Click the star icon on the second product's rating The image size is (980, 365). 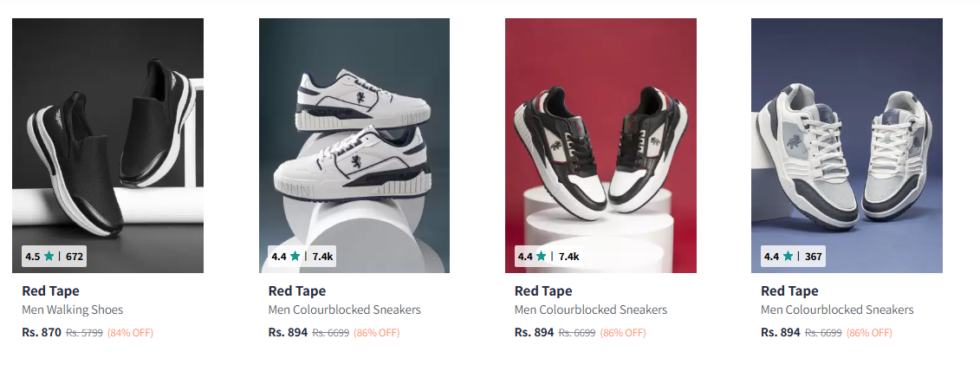(295, 257)
